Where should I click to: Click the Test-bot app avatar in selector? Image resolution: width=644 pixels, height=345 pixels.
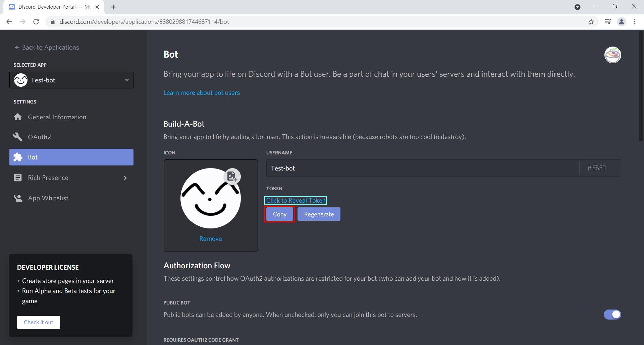(21, 80)
